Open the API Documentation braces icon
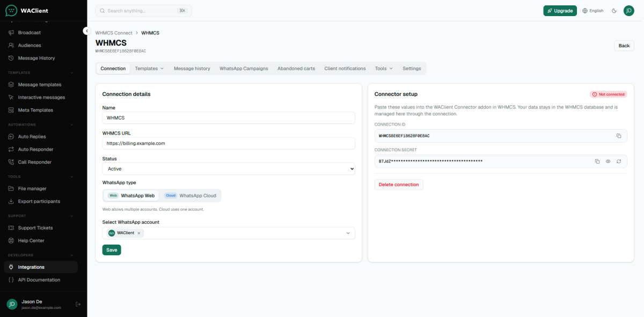Viewport: 644px width, 317px height. 11,280
